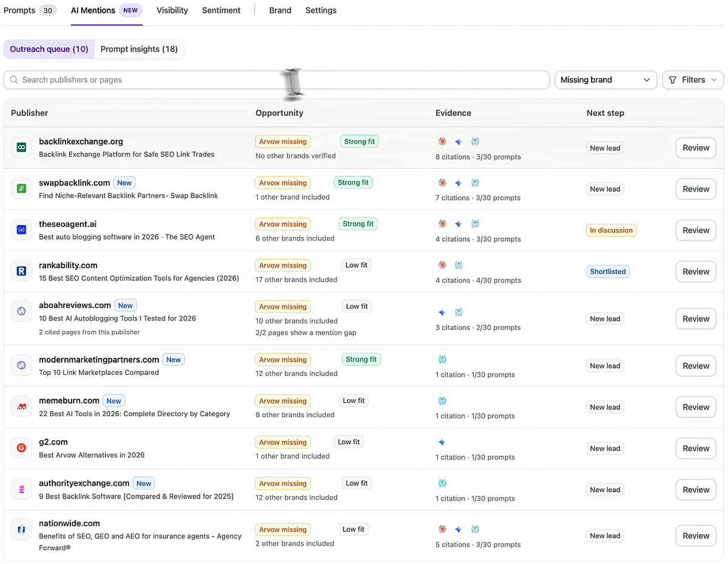This screenshot has height=564, width=728.
Task: Click the ChatGPT evidence icon for memeburn.com
Action: [x=442, y=401]
